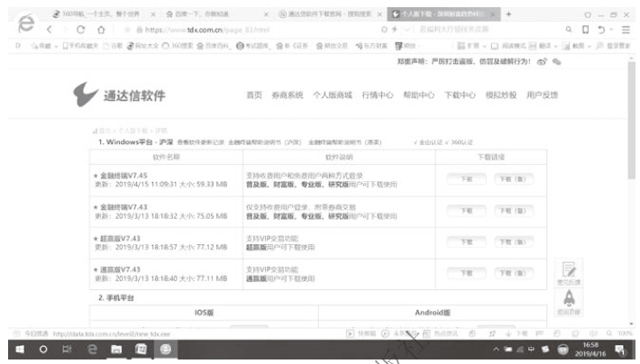Open 手机收藏夹 bookmark

(x=80, y=46)
